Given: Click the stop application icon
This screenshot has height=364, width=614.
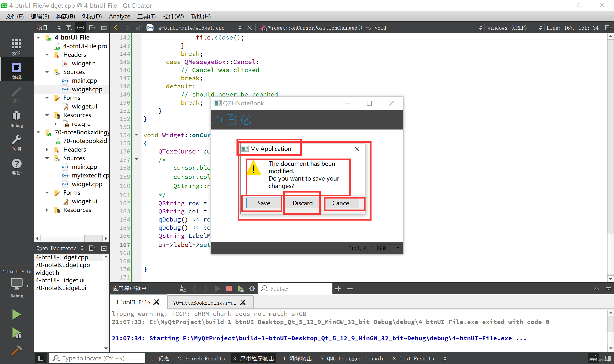Looking at the screenshot, I should (x=229, y=288).
